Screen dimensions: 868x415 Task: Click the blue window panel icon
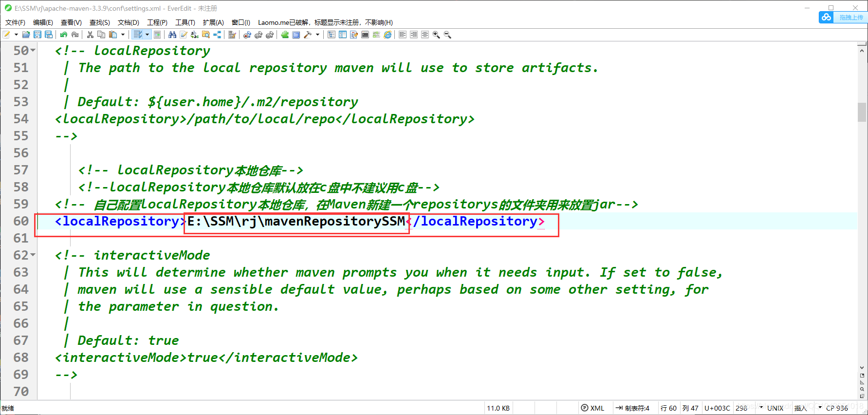(296, 35)
